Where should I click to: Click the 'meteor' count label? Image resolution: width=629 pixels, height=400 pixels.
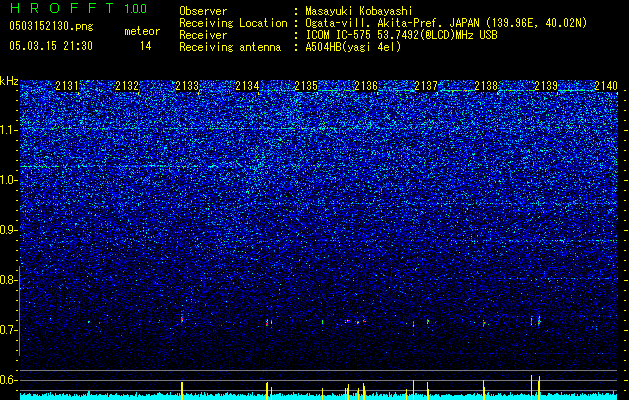(142, 31)
